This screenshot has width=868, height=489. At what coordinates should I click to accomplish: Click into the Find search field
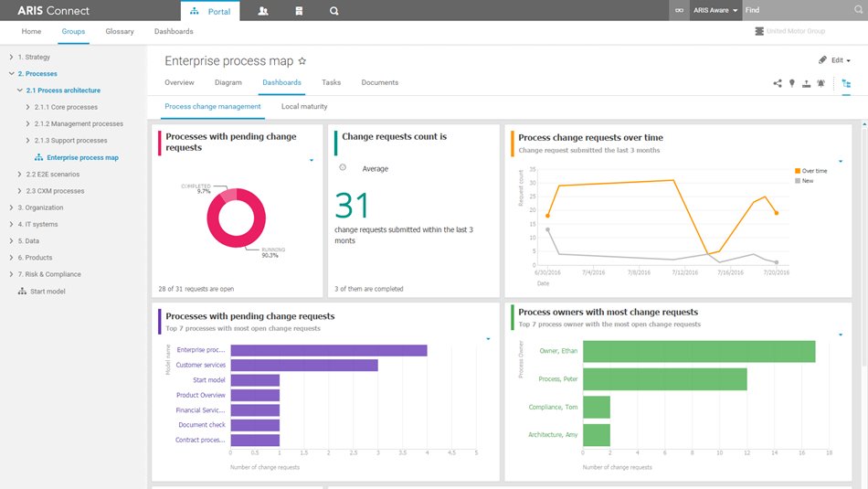tap(797, 10)
